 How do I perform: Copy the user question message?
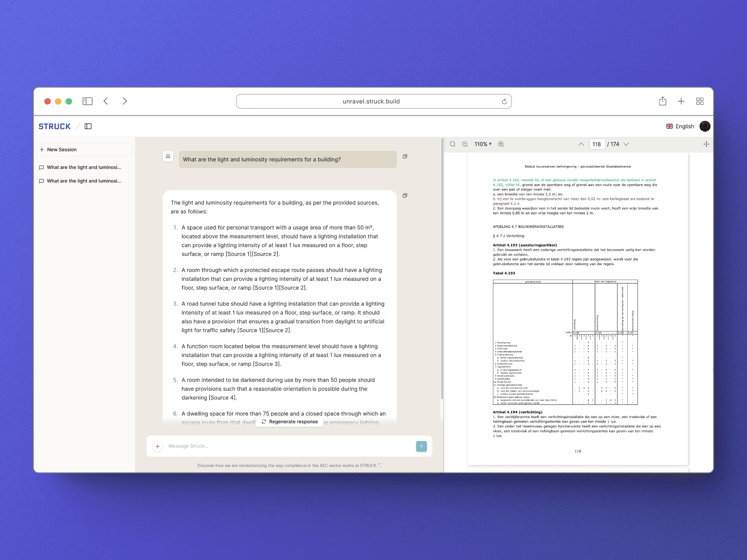[x=405, y=156]
